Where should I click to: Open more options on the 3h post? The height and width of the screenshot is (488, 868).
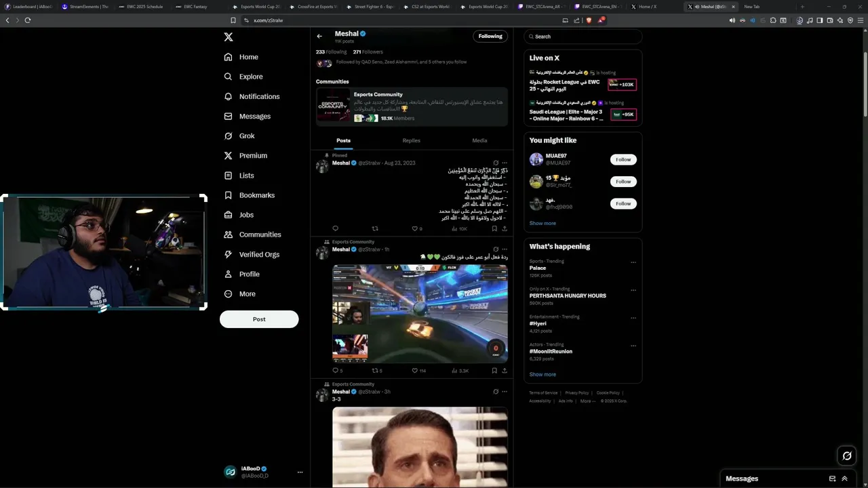[504, 392]
